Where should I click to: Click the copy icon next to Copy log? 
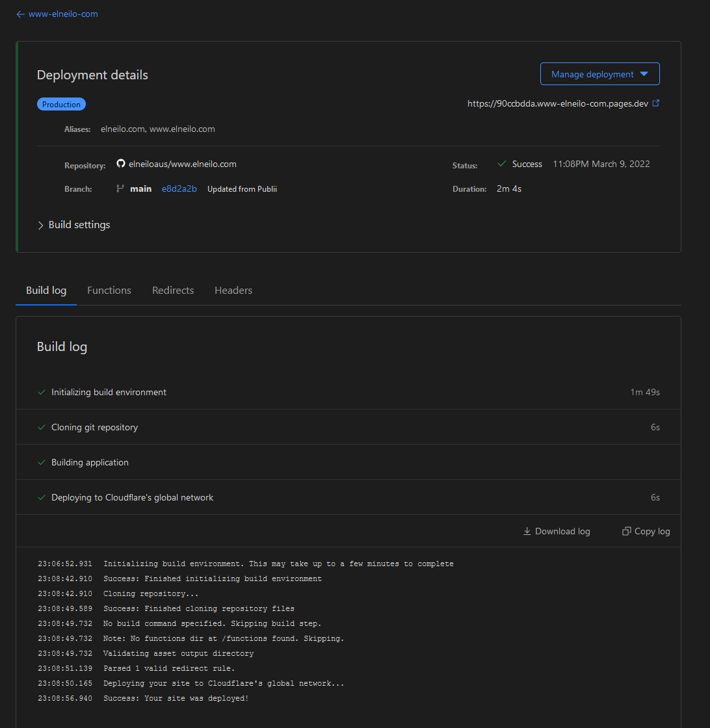tap(626, 532)
